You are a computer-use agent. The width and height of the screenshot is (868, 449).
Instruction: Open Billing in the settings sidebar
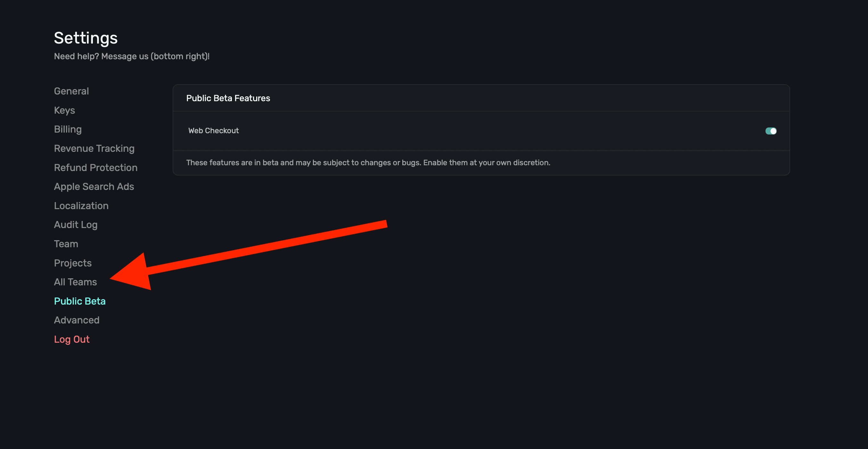tap(68, 129)
